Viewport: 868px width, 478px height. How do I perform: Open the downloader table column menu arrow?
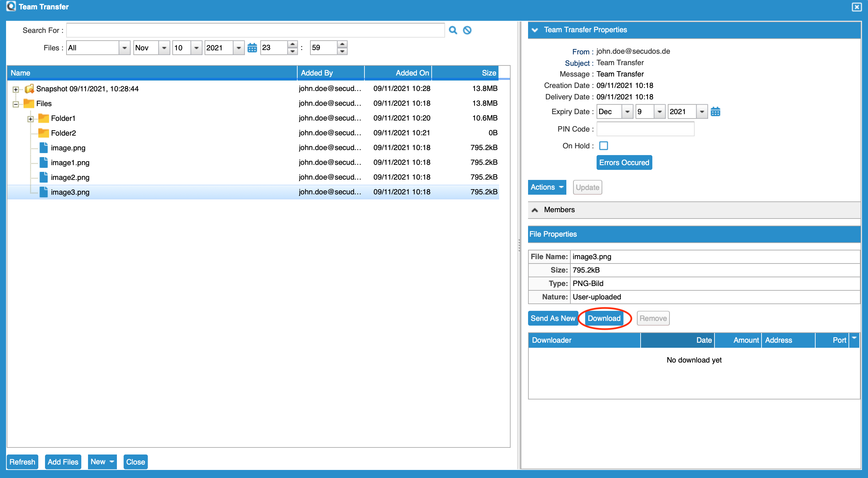pos(854,338)
